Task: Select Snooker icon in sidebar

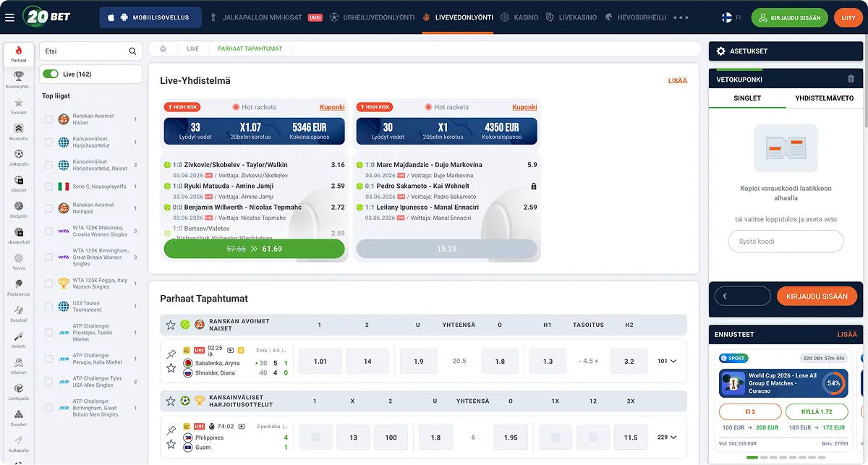Action: (19, 419)
